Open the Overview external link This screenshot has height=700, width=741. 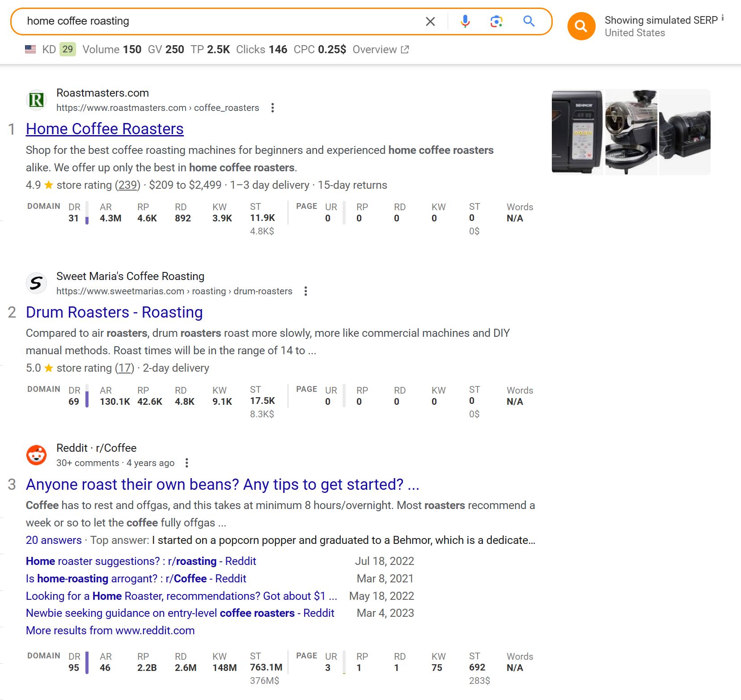click(381, 49)
